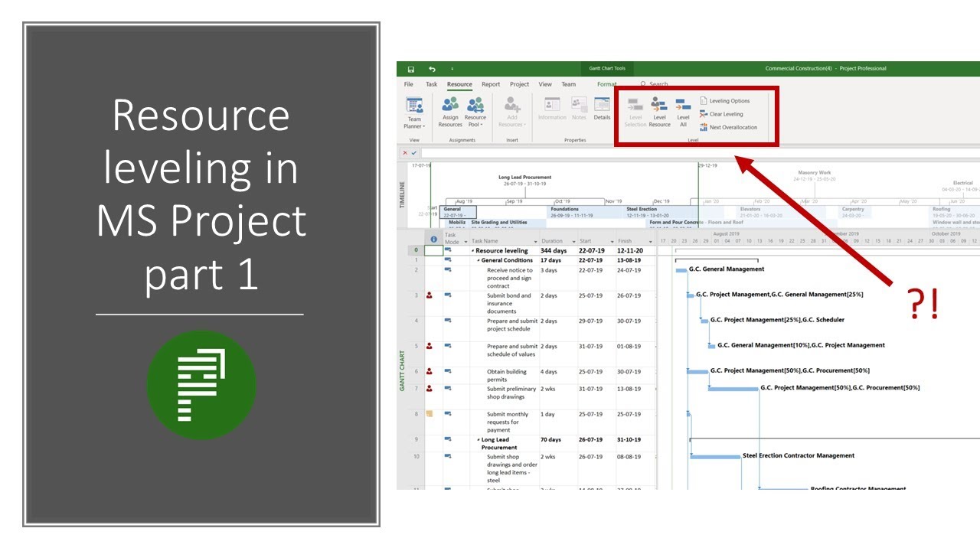Click the Undo arrow in the title bar
Image resolution: width=980 pixels, height=551 pixels.
point(432,69)
